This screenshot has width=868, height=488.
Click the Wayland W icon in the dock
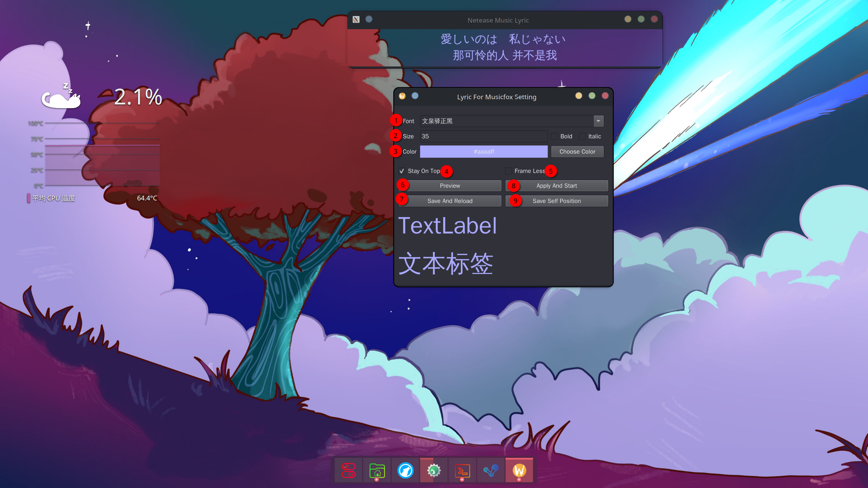pyautogui.click(x=519, y=470)
